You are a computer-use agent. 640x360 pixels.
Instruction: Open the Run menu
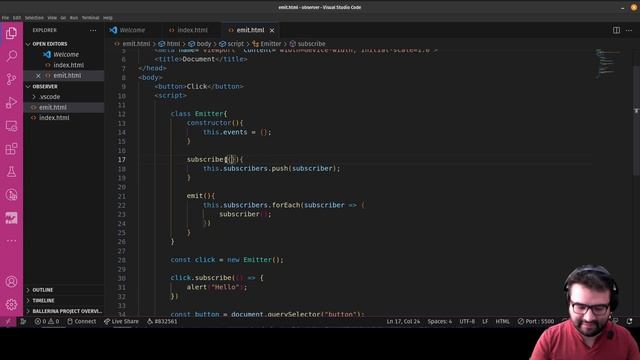[x=74, y=18]
